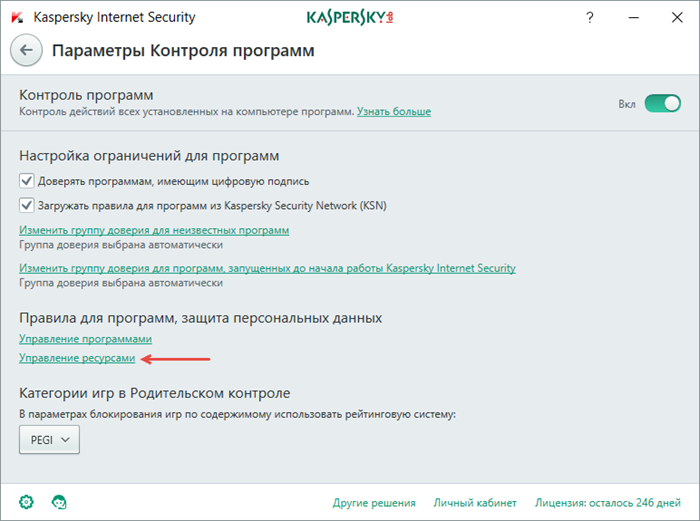The height and width of the screenshot is (521, 700).
Task: Open help with the question mark
Action: click(x=590, y=17)
